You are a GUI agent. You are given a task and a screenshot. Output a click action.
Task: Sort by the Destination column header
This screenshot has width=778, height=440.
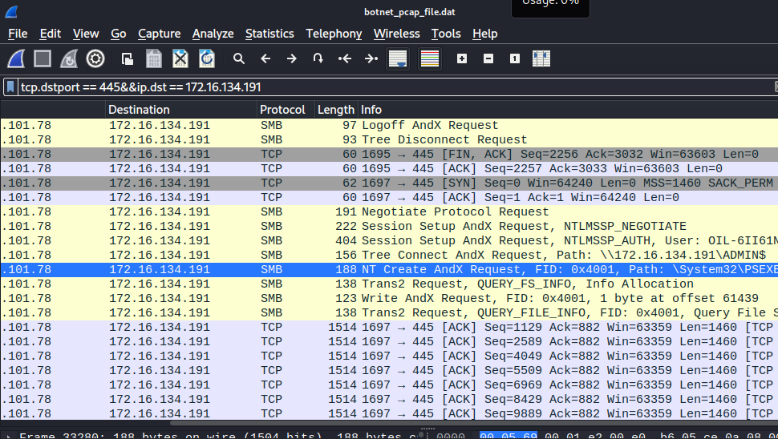(182, 110)
